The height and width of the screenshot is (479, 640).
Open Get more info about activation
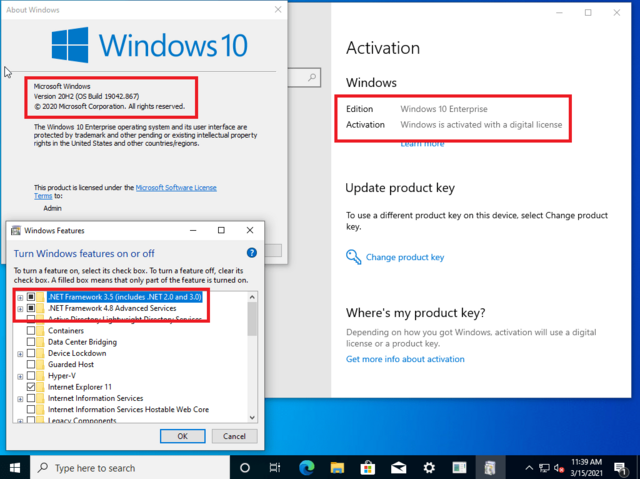pos(405,359)
